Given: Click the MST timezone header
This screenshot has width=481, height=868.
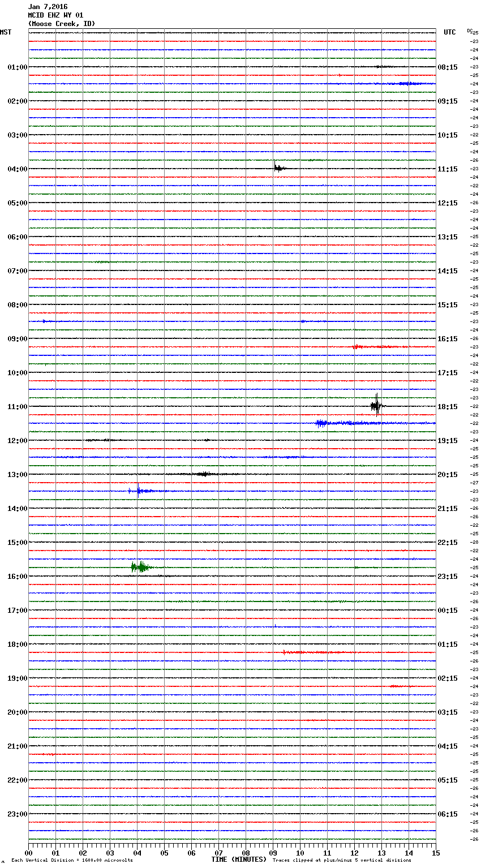Looking at the screenshot, I should click(6, 32).
